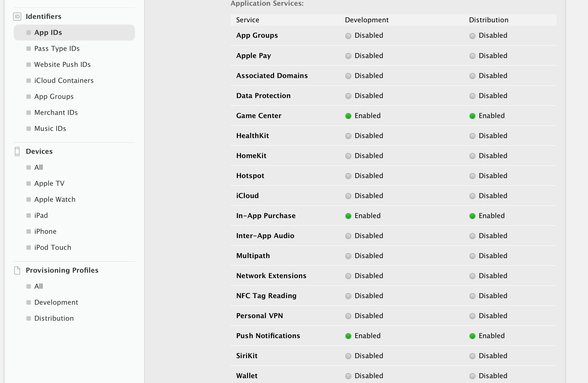Select Music IDs under Identifiers
Image resolution: width=588 pixels, height=383 pixels.
(x=50, y=128)
